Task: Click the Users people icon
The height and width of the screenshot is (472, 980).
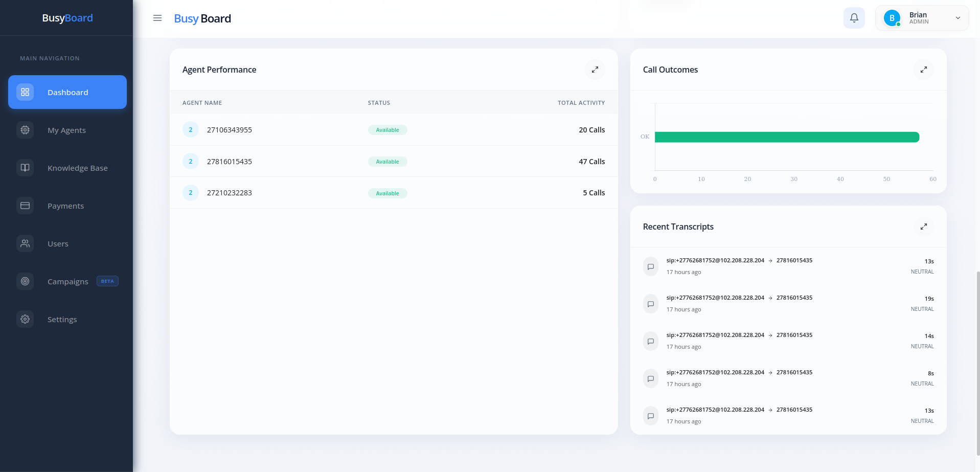Action: pyautogui.click(x=25, y=243)
